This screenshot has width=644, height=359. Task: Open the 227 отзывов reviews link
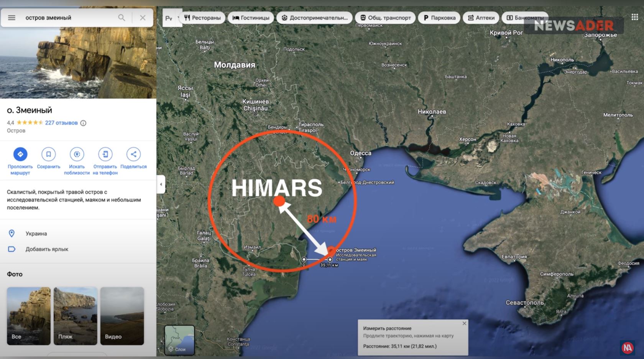61,123
